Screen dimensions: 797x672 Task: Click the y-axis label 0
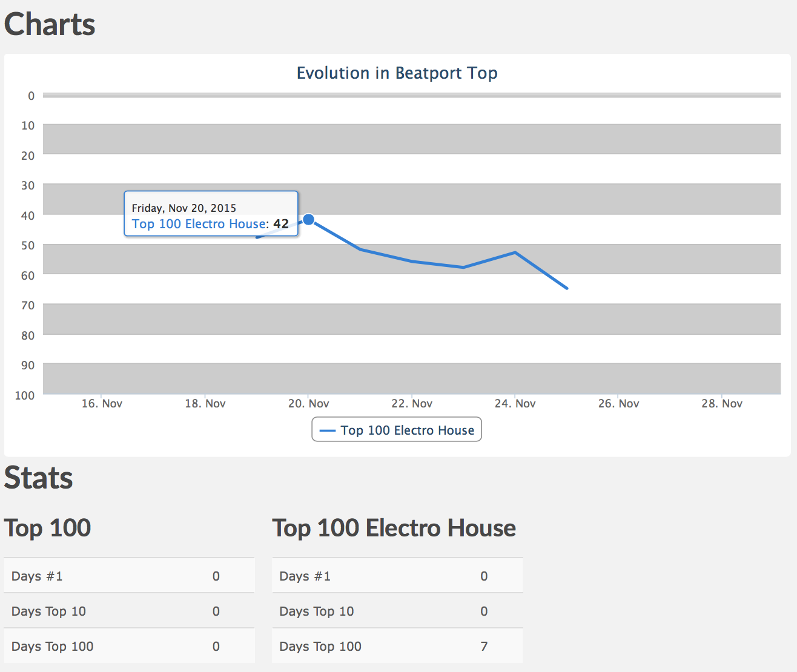pyautogui.click(x=31, y=96)
